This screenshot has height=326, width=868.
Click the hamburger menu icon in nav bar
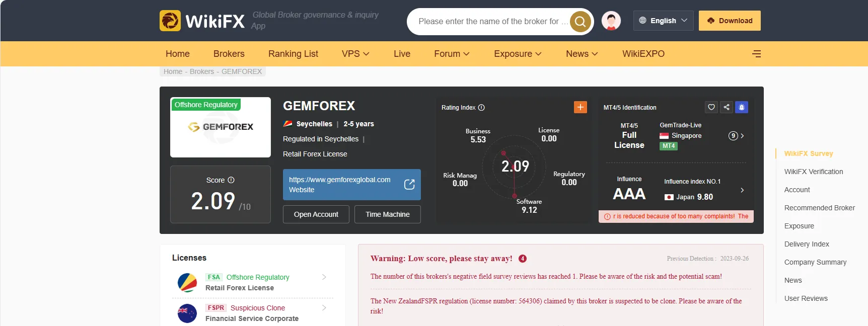tap(756, 54)
